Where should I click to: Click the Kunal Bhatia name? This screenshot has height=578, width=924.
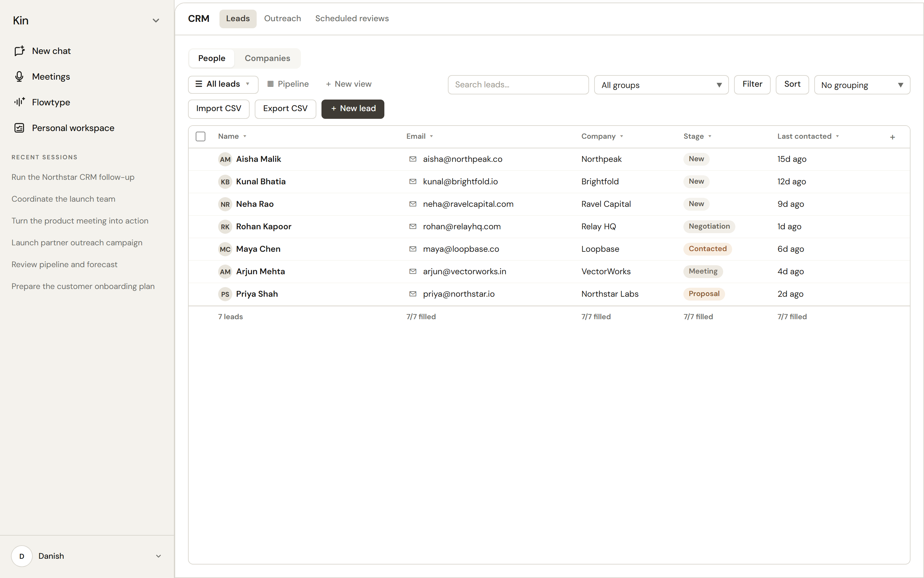tap(261, 181)
